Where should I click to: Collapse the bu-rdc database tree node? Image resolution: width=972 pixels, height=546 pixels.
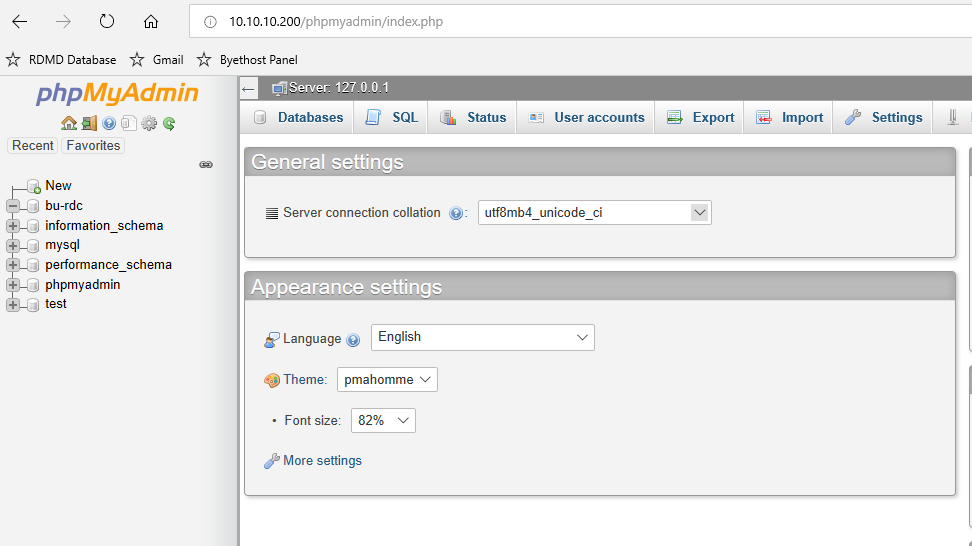13,206
